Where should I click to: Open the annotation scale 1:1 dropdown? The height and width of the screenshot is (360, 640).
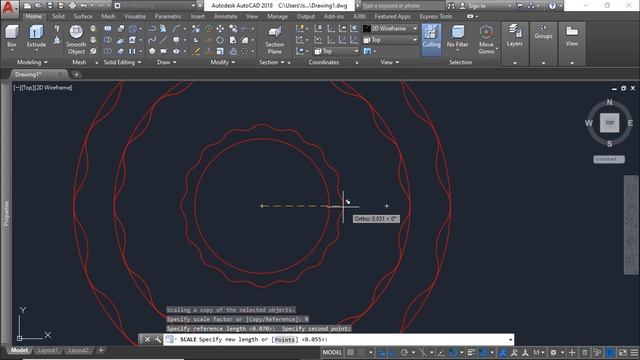539,352
